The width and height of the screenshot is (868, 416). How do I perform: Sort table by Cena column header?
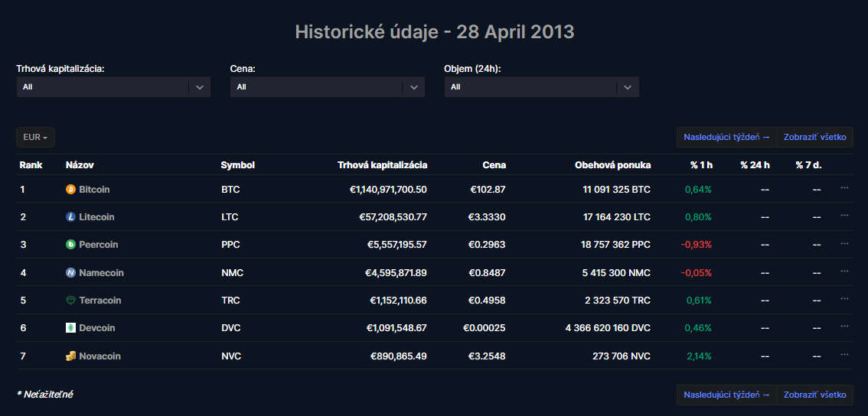pos(494,165)
